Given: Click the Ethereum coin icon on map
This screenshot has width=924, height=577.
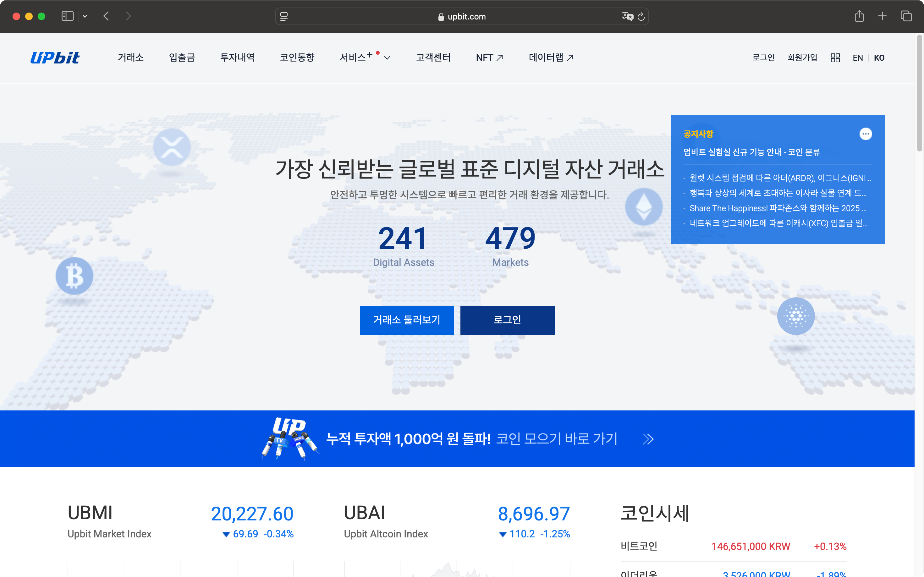Looking at the screenshot, I should (643, 206).
